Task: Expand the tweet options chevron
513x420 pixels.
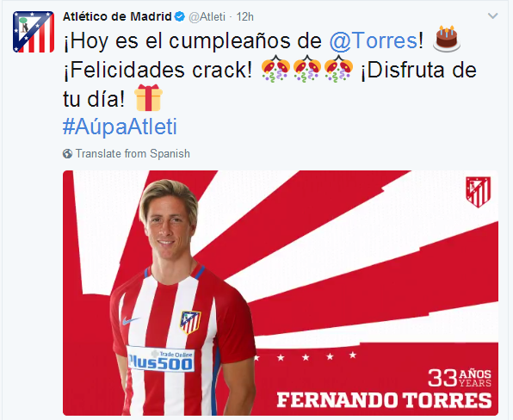Action: [x=492, y=15]
